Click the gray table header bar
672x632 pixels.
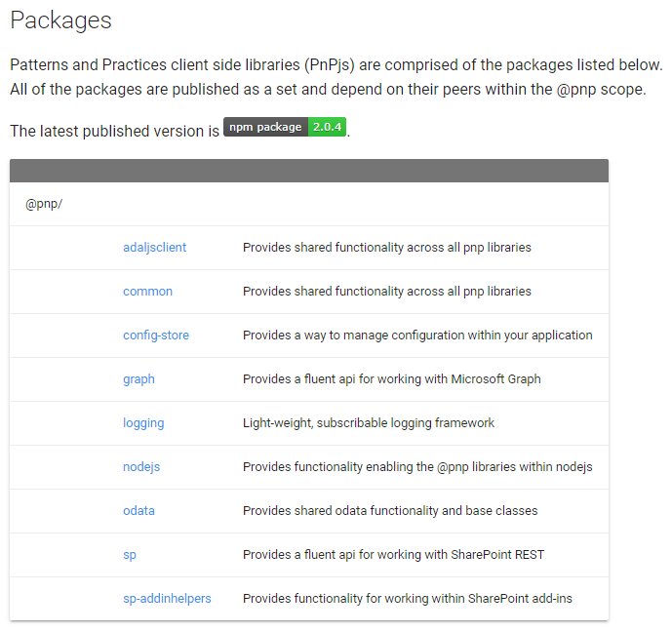(309, 171)
